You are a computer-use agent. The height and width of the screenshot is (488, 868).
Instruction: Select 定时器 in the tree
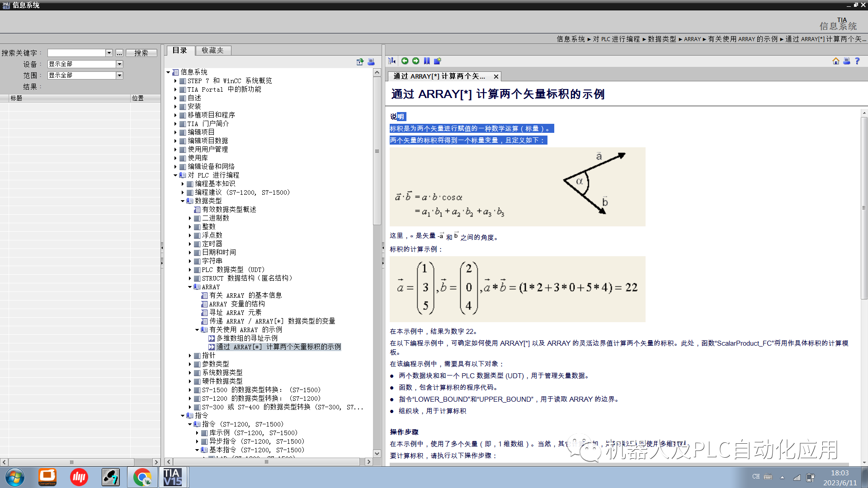click(x=212, y=244)
